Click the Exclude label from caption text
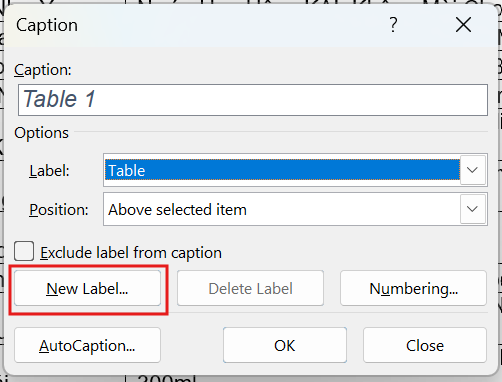Screen dimensions: 502x382 tap(131, 253)
